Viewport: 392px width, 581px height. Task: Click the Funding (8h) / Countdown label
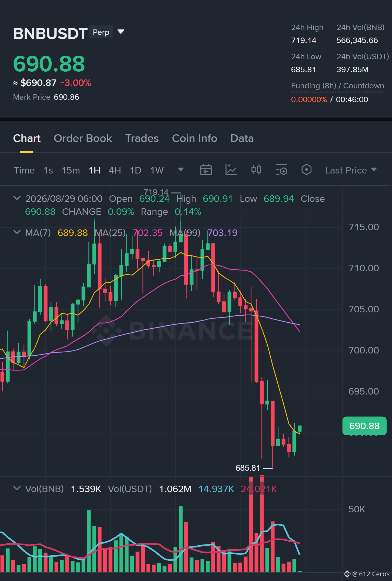click(x=338, y=86)
